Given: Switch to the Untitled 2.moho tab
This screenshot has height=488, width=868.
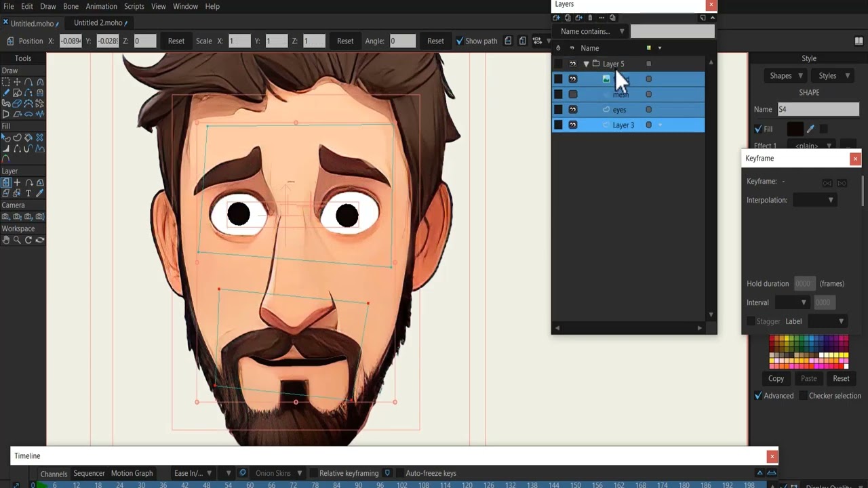Looking at the screenshot, I should pyautogui.click(x=98, y=22).
